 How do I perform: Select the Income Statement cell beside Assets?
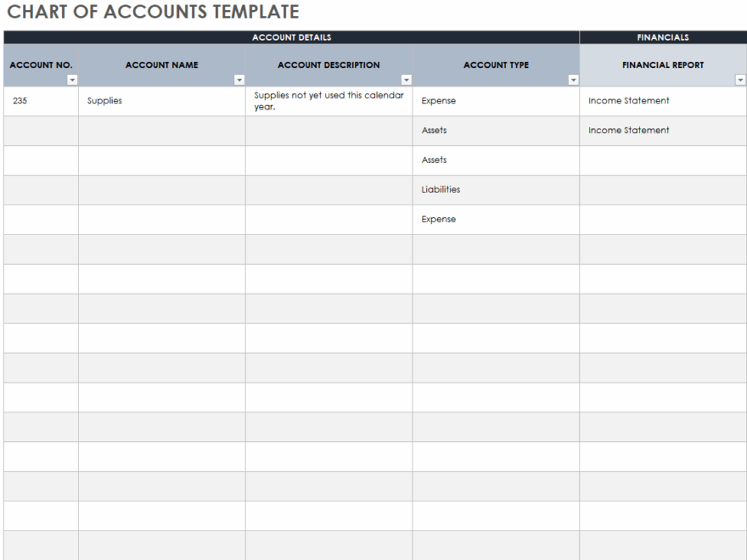point(628,131)
